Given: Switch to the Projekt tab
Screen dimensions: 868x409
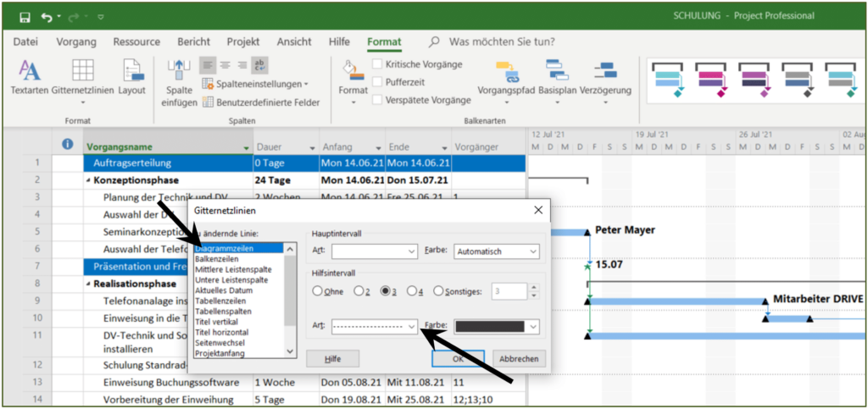Looking at the screenshot, I should tap(243, 42).
